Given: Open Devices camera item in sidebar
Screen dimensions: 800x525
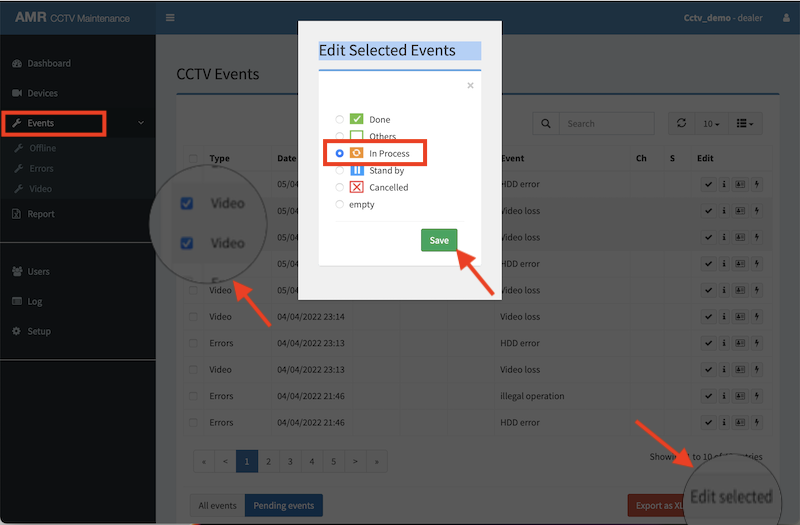Looking at the screenshot, I should 42,93.
